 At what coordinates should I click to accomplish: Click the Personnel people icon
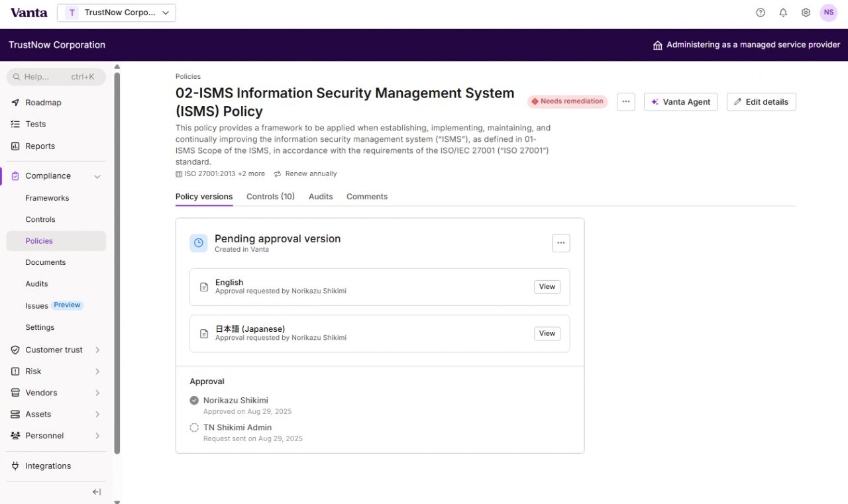click(15, 436)
